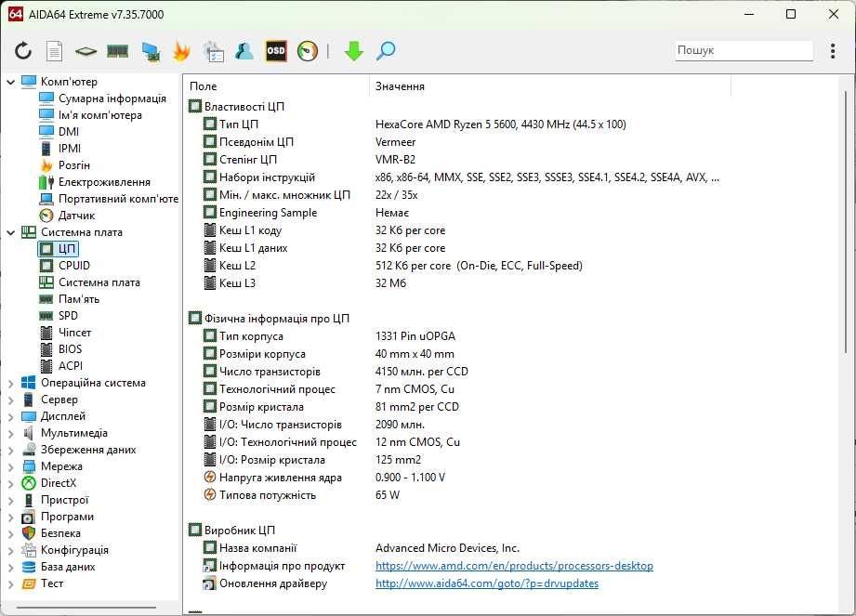This screenshot has width=856, height=616.
Task: Open the OSD panel icon
Action: pyautogui.click(x=276, y=51)
